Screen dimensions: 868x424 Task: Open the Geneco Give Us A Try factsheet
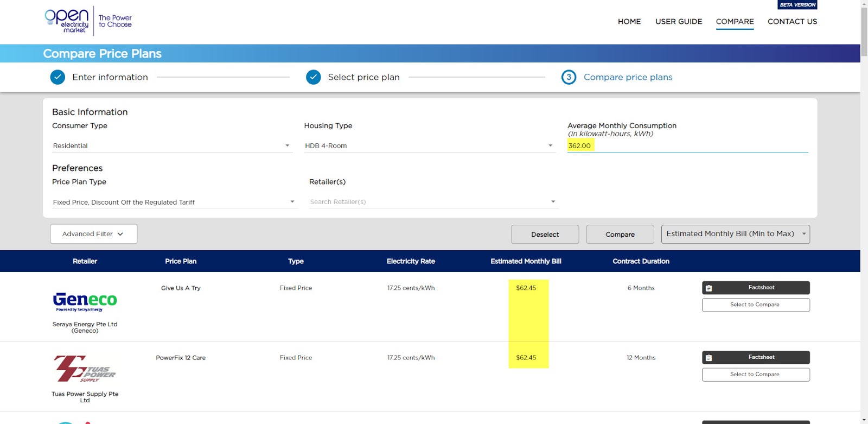coord(756,288)
